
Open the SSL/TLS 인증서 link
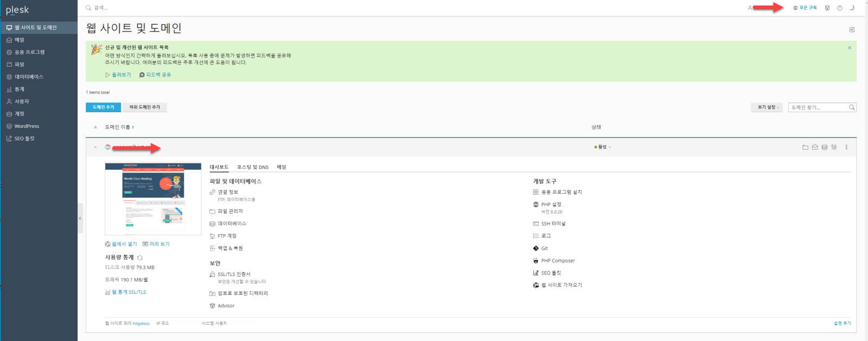point(234,274)
